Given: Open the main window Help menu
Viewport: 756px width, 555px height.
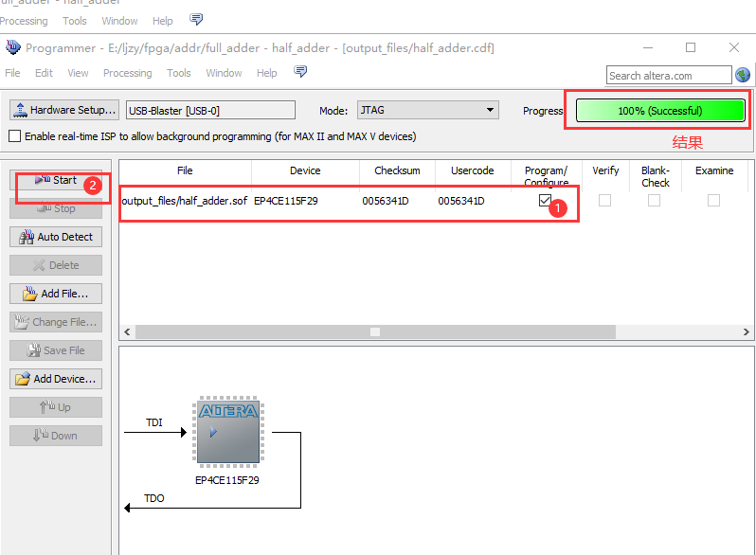Looking at the screenshot, I should tap(163, 21).
